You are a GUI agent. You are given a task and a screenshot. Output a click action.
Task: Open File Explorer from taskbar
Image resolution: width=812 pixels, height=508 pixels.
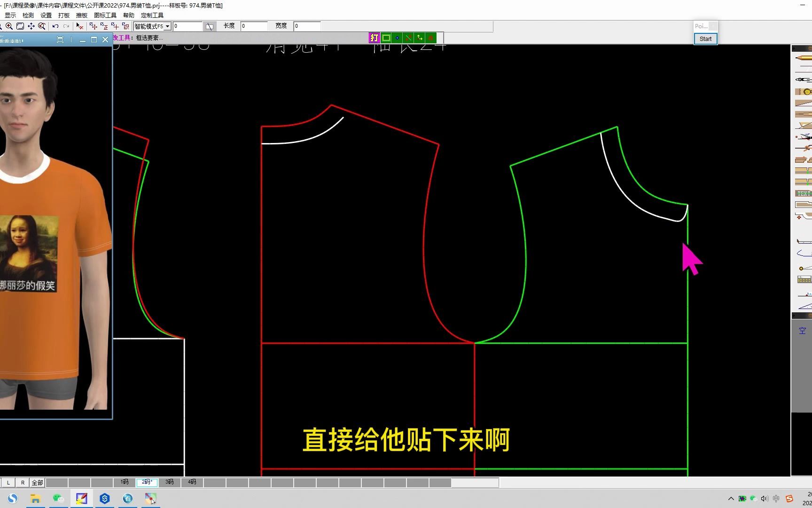click(35, 499)
